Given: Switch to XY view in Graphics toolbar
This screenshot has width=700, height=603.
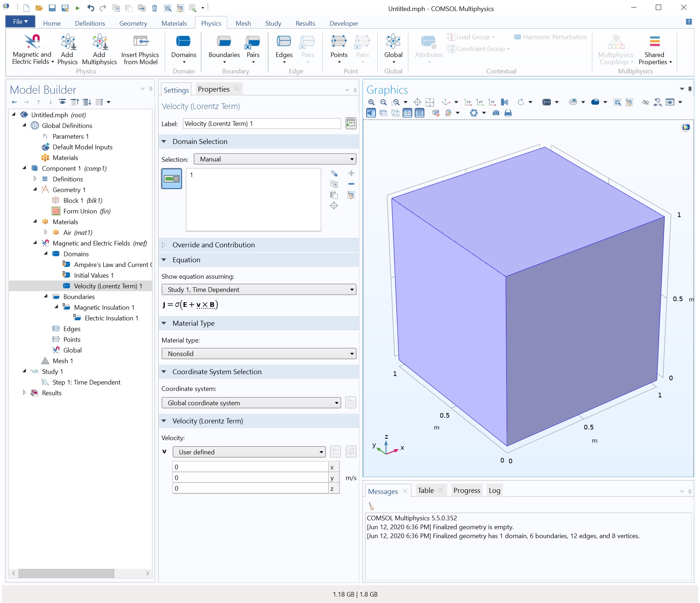Looking at the screenshot, I should (x=468, y=102).
